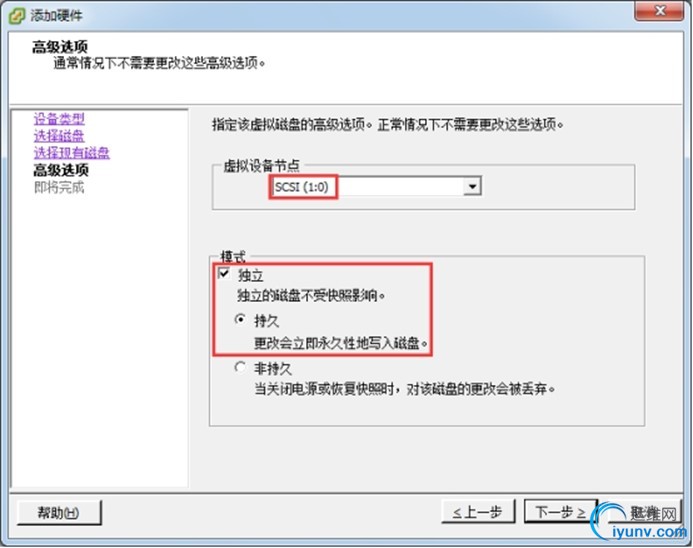Go to the 选择磁盘 step link
The height and width of the screenshot is (548, 693).
click(x=59, y=136)
